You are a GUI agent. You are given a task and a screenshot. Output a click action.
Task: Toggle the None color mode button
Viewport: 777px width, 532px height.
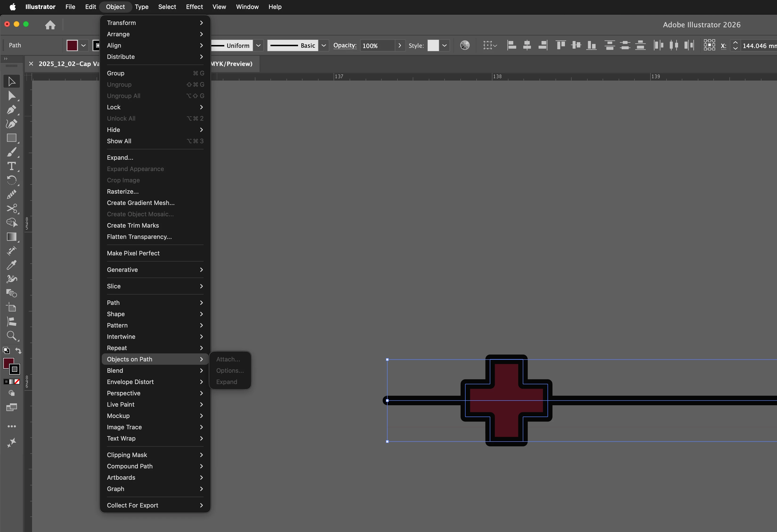coord(17,381)
